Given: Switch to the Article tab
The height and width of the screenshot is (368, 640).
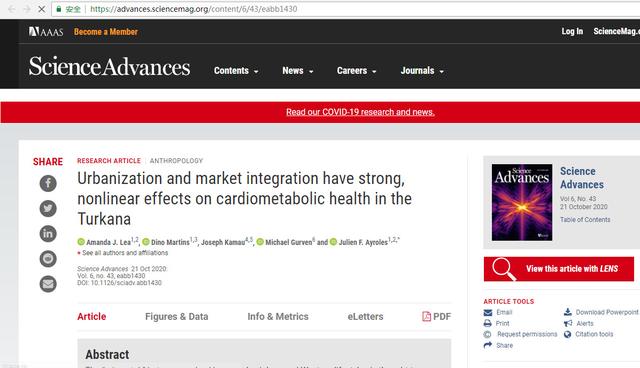Looking at the screenshot, I should click(91, 317).
